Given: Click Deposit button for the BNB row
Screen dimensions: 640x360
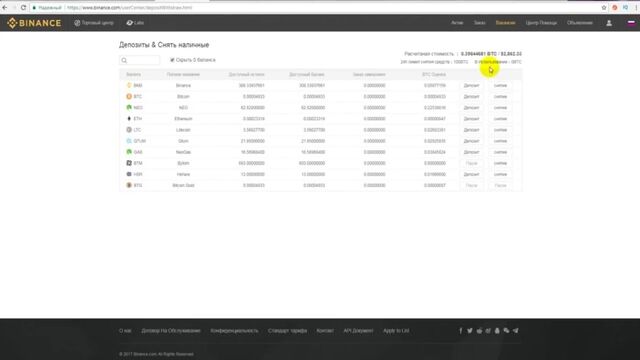Looking at the screenshot, I should click(x=471, y=86).
